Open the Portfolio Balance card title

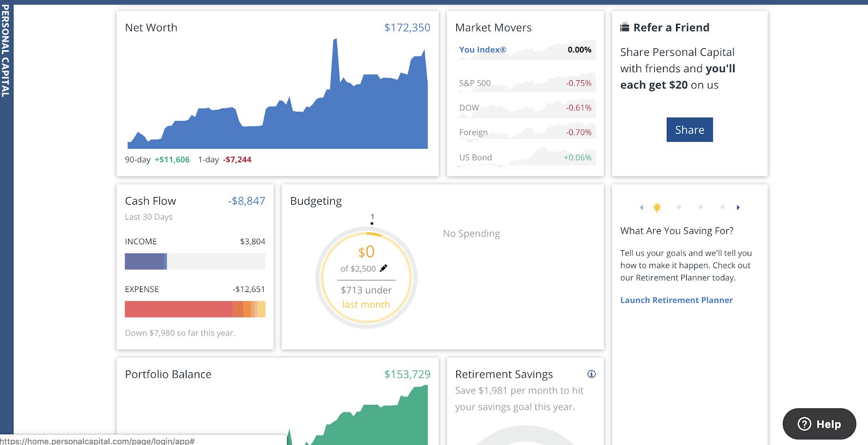point(168,374)
